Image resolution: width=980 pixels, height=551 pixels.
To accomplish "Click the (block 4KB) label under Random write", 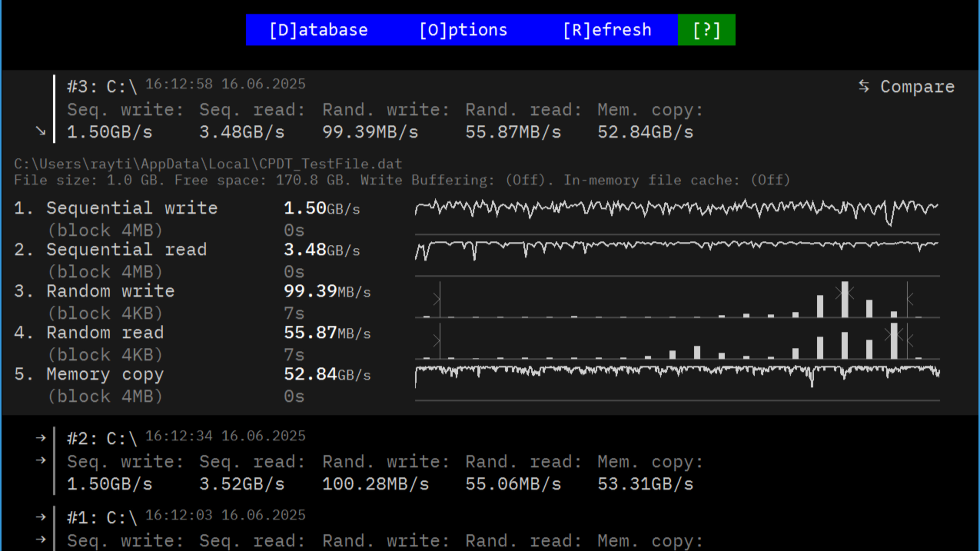I will click(105, 314).
